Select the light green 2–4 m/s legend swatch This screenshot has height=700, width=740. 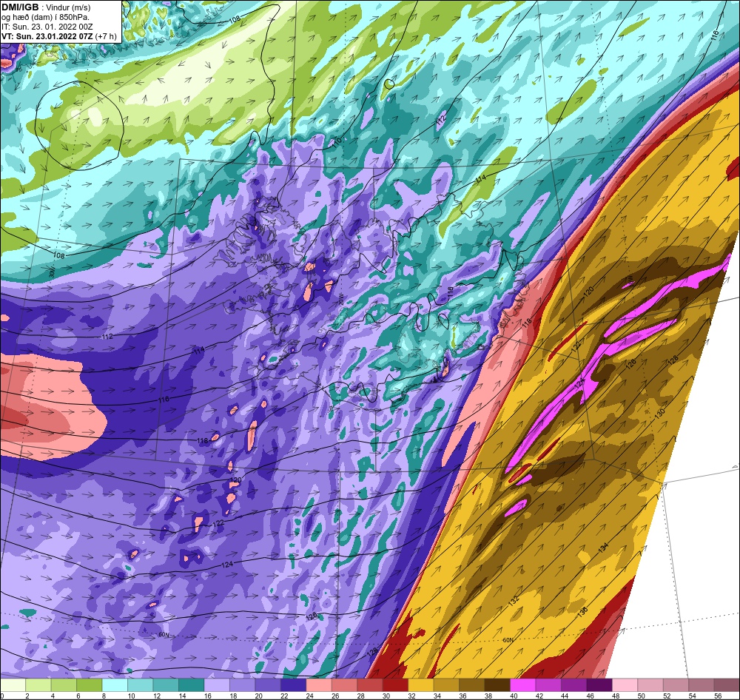coord(38,685)
